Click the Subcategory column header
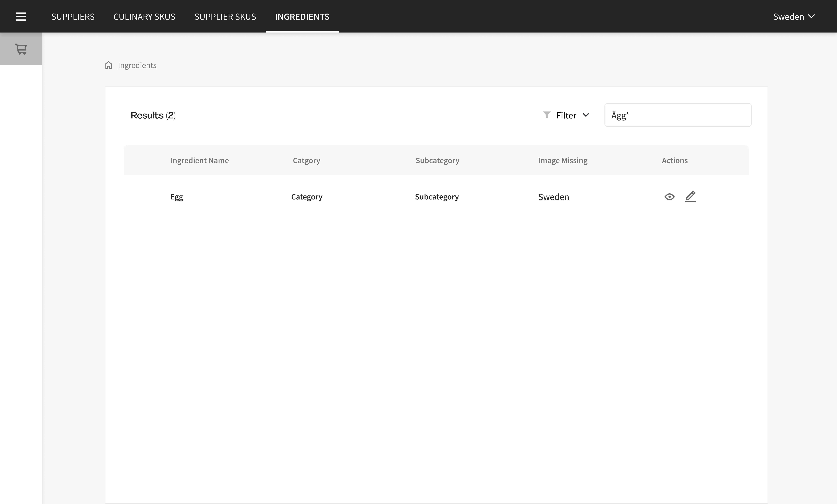Image resolution: width=837 pixels, height=504 pixels. [437, 161]
